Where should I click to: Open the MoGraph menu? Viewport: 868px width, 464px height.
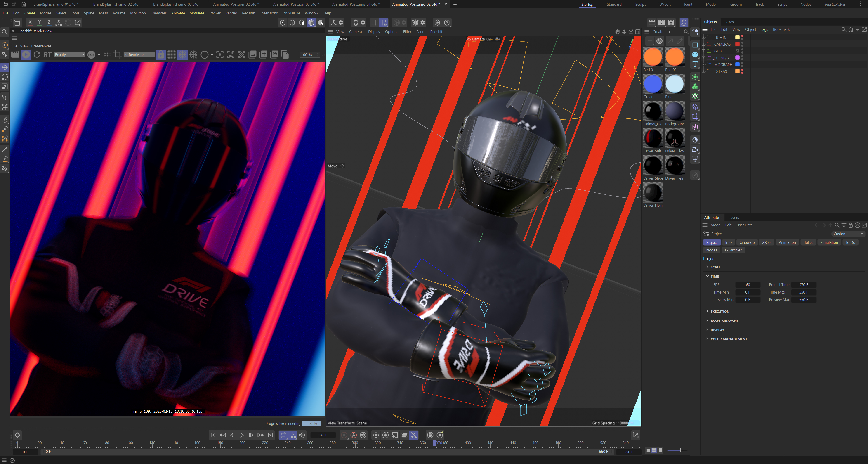138,13
